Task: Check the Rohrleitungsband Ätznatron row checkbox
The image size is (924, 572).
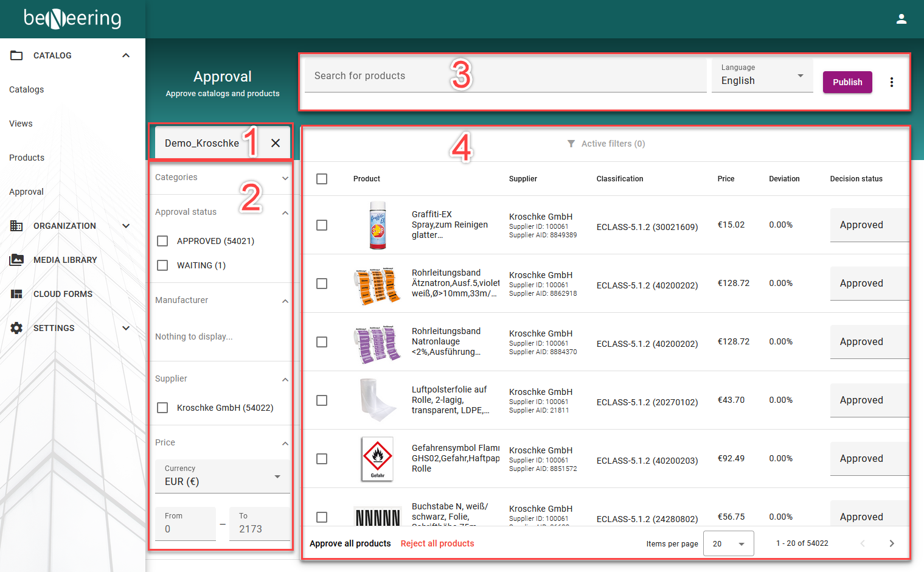Action: click(x=322, y=284)
